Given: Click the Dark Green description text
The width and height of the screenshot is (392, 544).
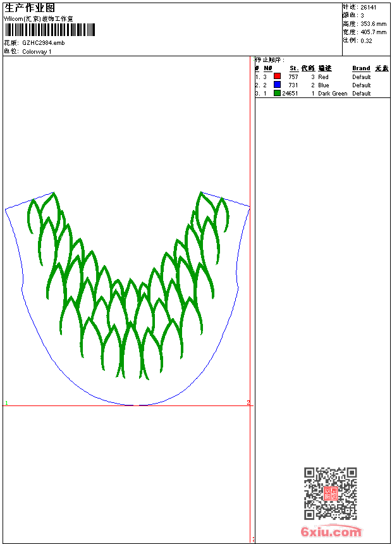Looking at the screenshot, I should (x=333, y=94).
